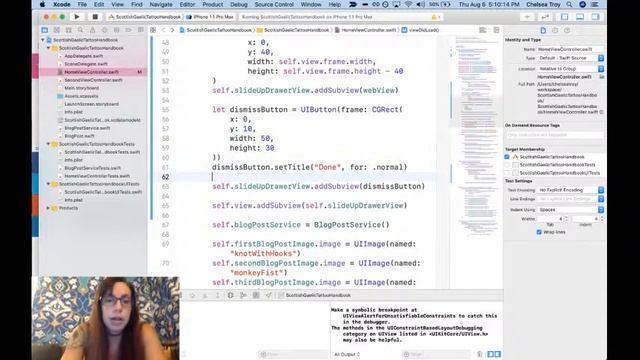Screen dimensions: 640x360
Task: Select Main.storyboard in the navigator
Action: click(82, 88)
